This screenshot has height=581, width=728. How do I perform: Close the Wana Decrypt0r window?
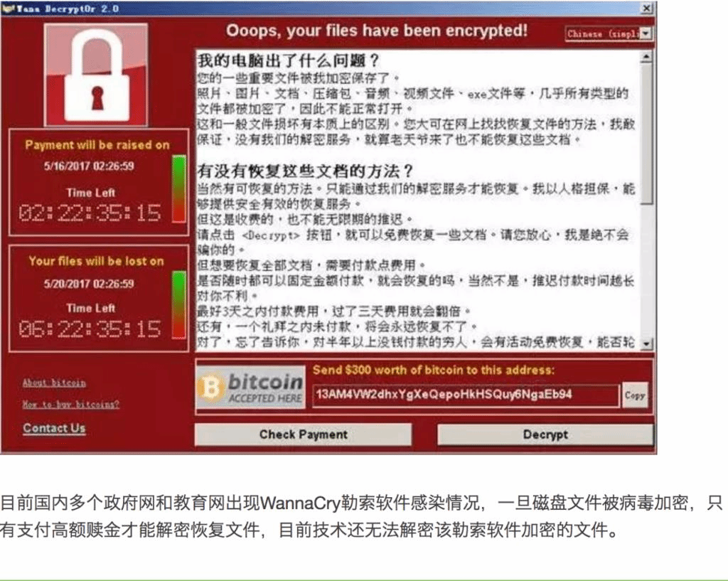pyautogui.click(x=646, y=8)
